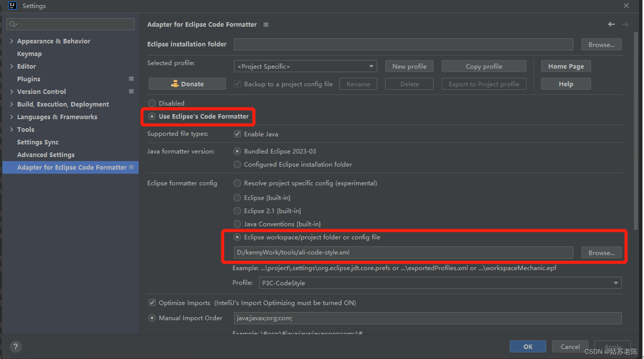Expand Appearance & Behavior in the tree

12,41
